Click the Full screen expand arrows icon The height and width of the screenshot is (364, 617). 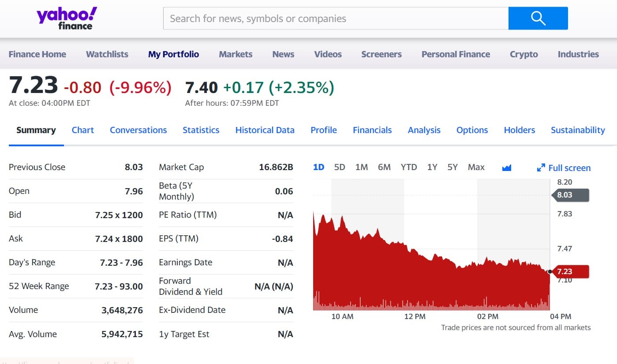coord(541,168)
